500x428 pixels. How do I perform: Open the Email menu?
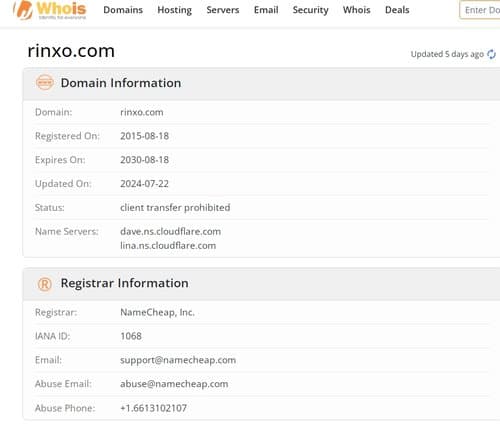coord(266,10)
